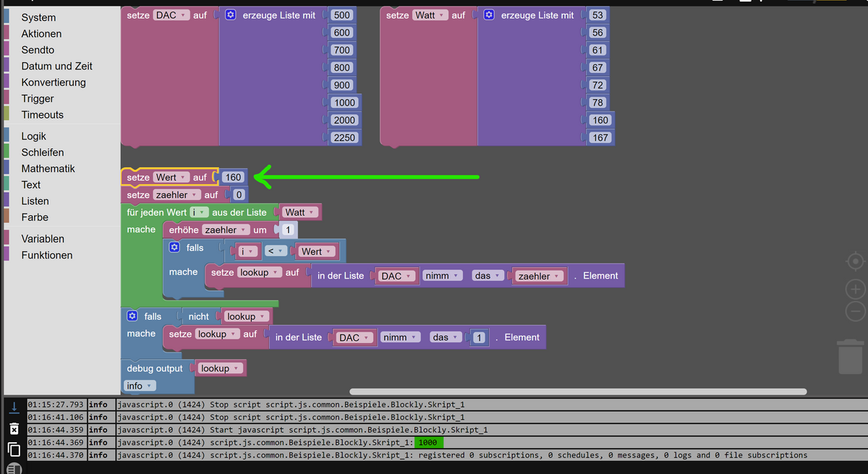The height and width of the screenshot is (474, 868).
Task: Open gear on 'falls i < Wert' block
Action: tap(174, 247)
